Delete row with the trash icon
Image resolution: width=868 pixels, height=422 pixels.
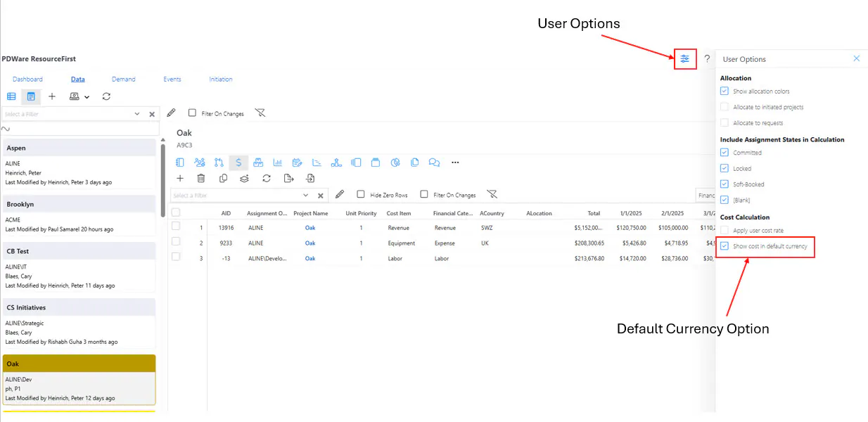[x=201, y=179]
